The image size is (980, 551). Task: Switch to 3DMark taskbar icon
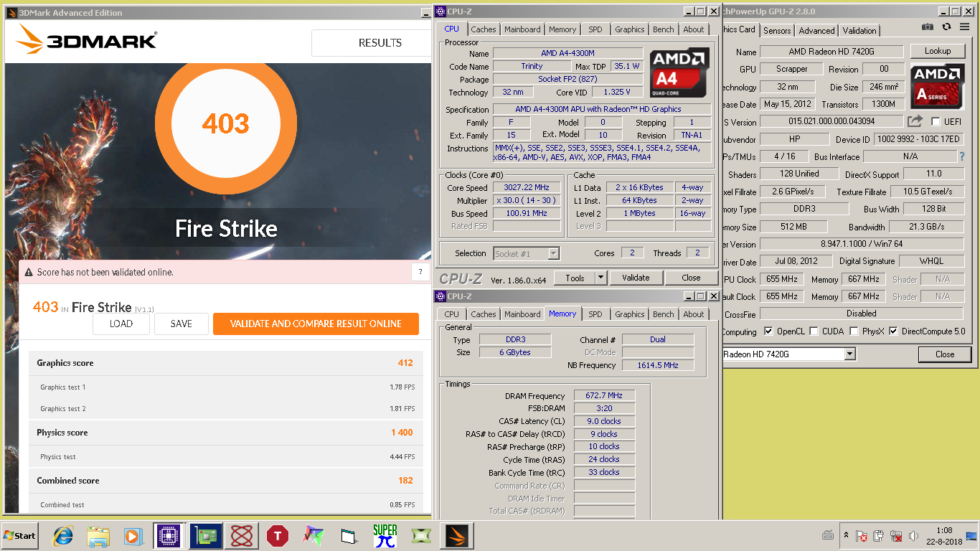click(458, 535)
